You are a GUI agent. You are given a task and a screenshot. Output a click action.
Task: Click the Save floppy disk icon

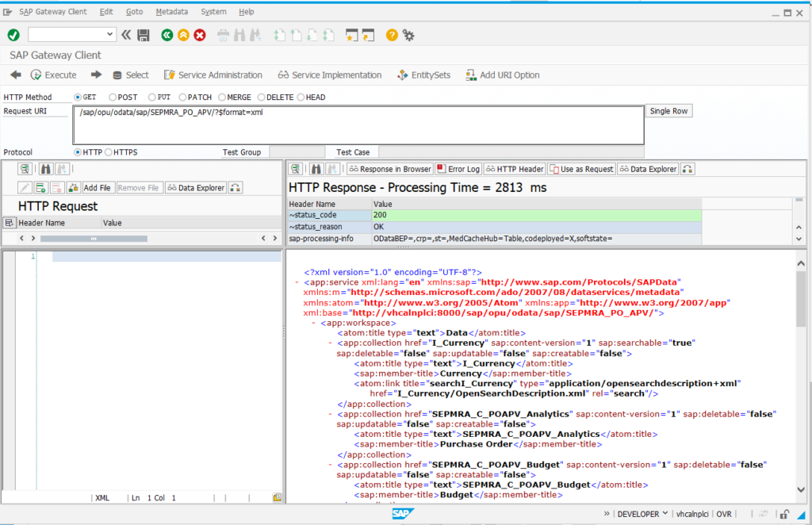click(x=144, y=35)
